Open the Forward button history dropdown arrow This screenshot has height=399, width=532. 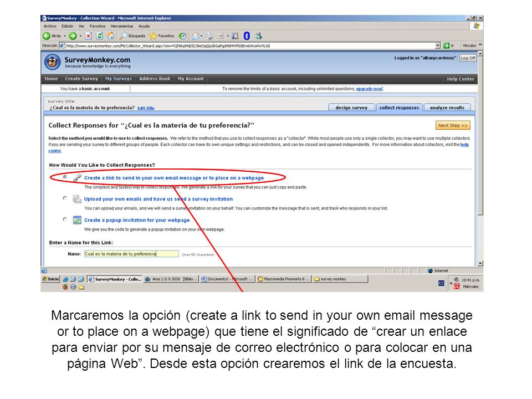tap(80, 35)
